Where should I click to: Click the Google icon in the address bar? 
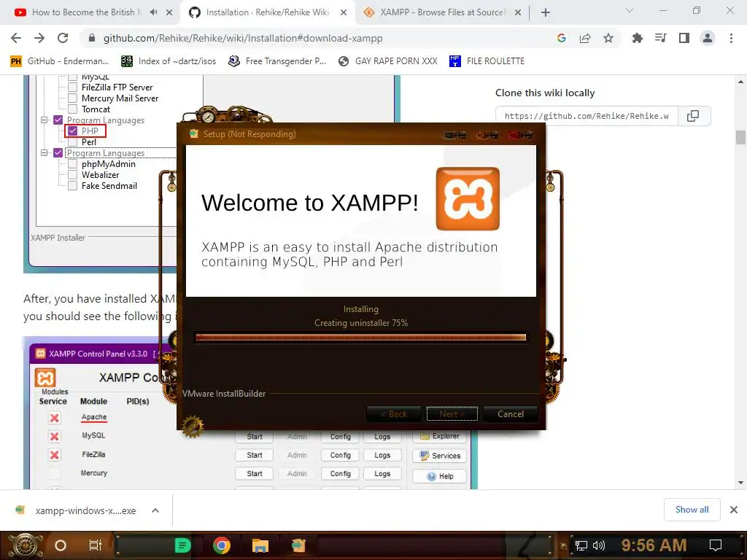[562, 38]
